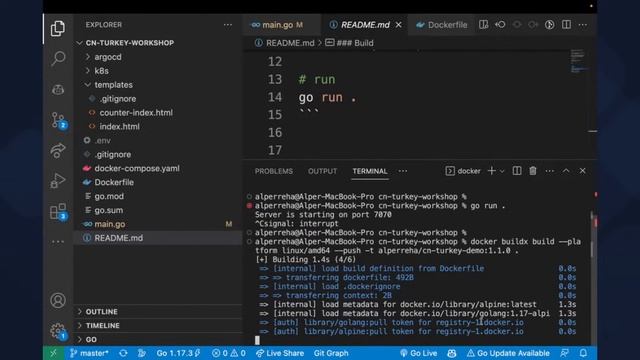Start Live Share session
Viewport: 640px width, 360px height.
click(x=280, y=353)
